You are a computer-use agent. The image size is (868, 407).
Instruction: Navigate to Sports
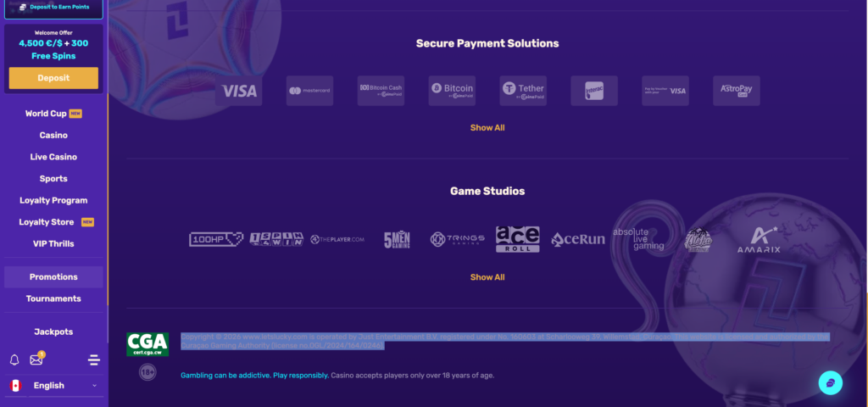pos(53,178)
